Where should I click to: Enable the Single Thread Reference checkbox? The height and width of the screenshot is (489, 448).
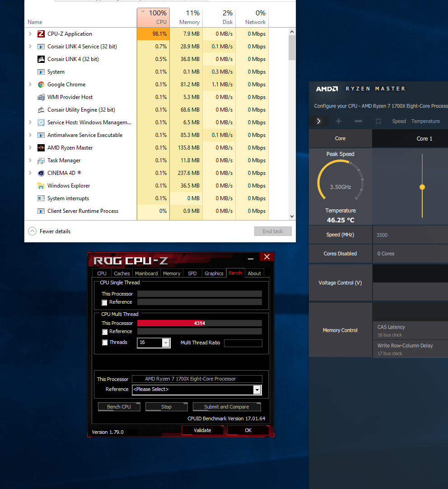(104, 302)
